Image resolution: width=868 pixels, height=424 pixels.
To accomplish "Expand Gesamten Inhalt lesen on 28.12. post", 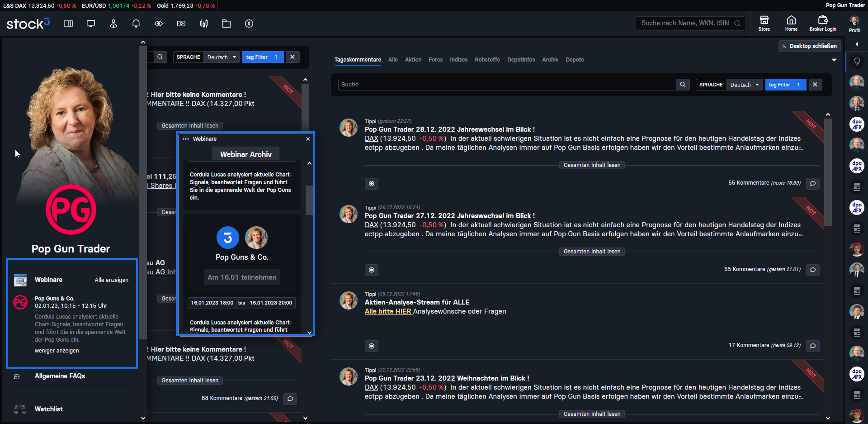I will point(592,165).
